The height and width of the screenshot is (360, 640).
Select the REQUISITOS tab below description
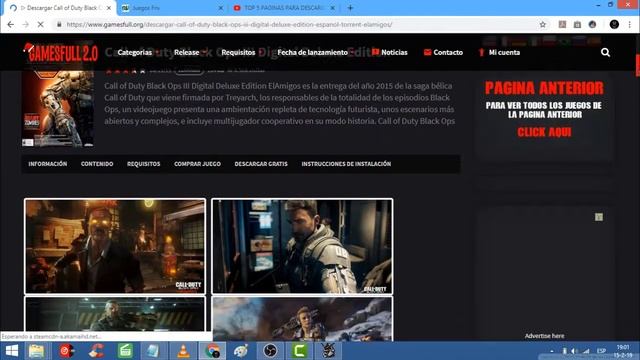point(144,164)
